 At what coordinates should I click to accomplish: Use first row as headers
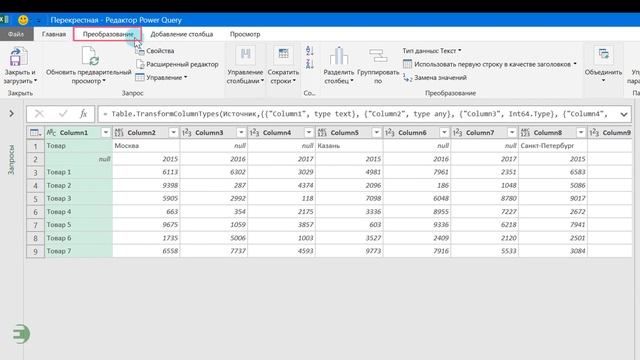coord(490,64)
